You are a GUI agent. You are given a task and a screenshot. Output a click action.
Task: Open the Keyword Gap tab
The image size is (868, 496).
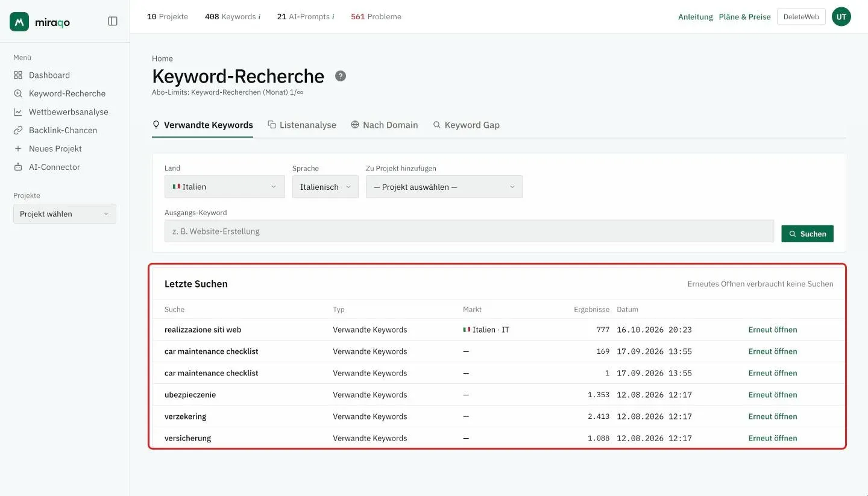click(x=467, y=125)
